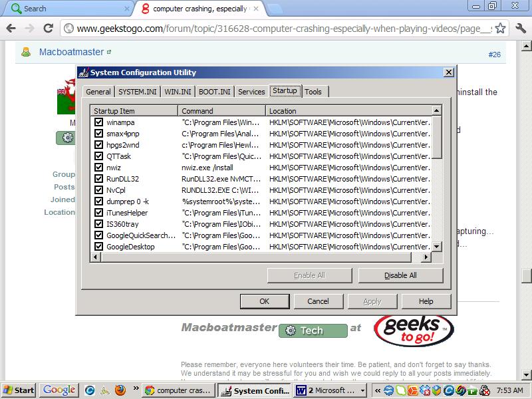Open the post #26 permalink
The height and width of the screenshot is (399, 532).
tap(494, 55)
